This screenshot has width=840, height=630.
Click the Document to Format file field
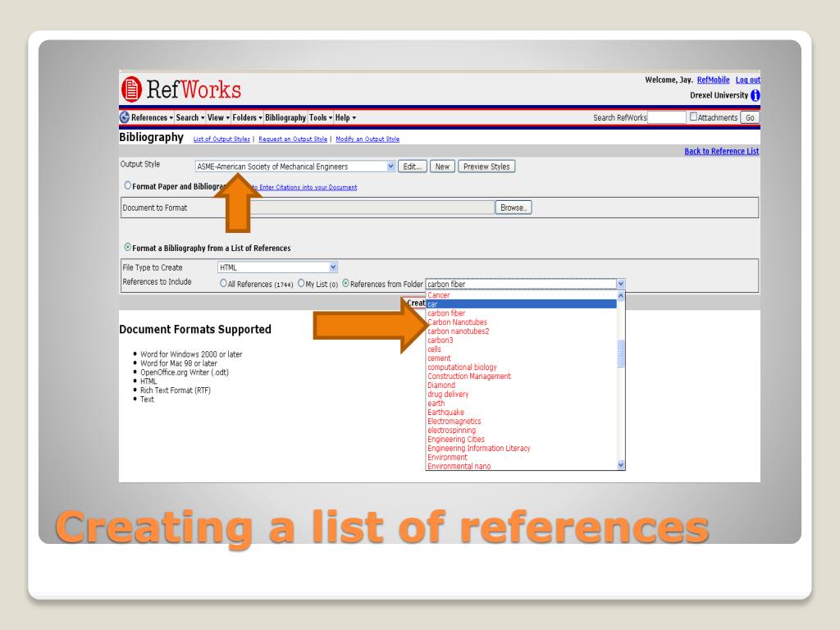click(370, 208)
